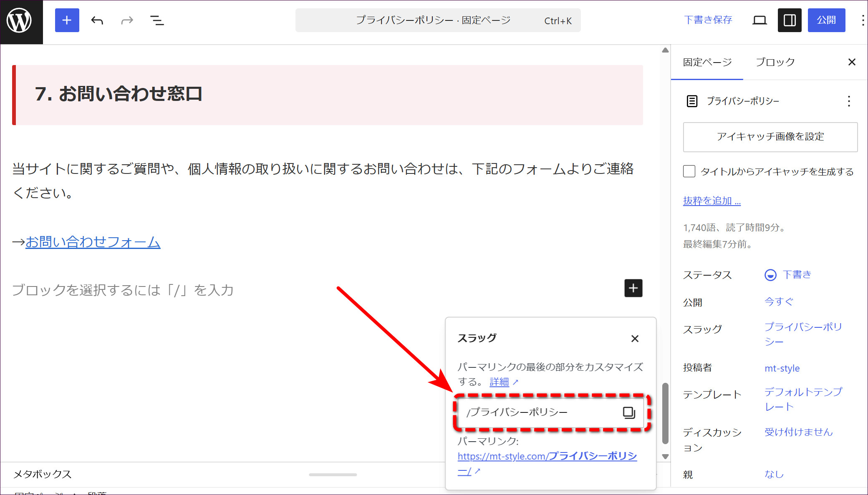The width and height of the screenshot is (868, 495).
Task: Open the slug プライバシーポリシー value in sidebar
Action: click(803, 334)
